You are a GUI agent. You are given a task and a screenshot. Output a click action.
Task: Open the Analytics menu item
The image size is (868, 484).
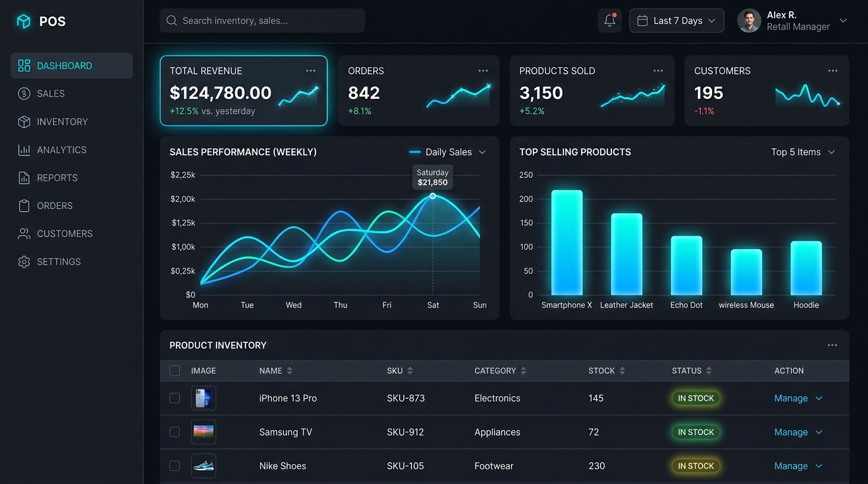pyautogui.click(x=71, y=150)
